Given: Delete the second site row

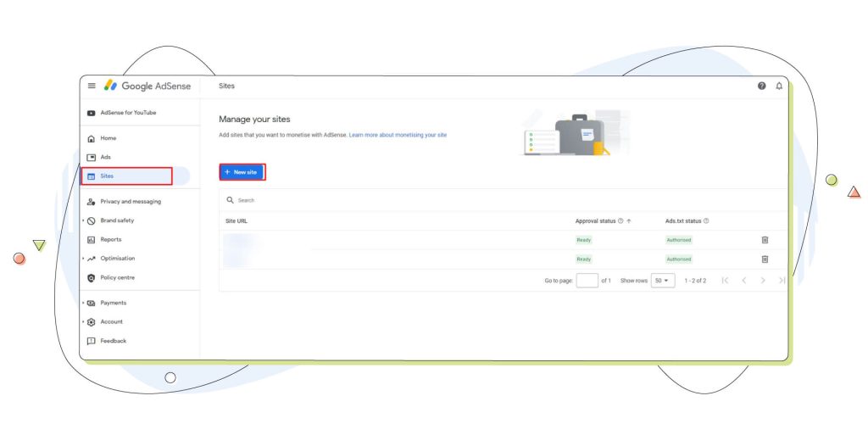Looking at the screenshot, I should click(765, 259).
